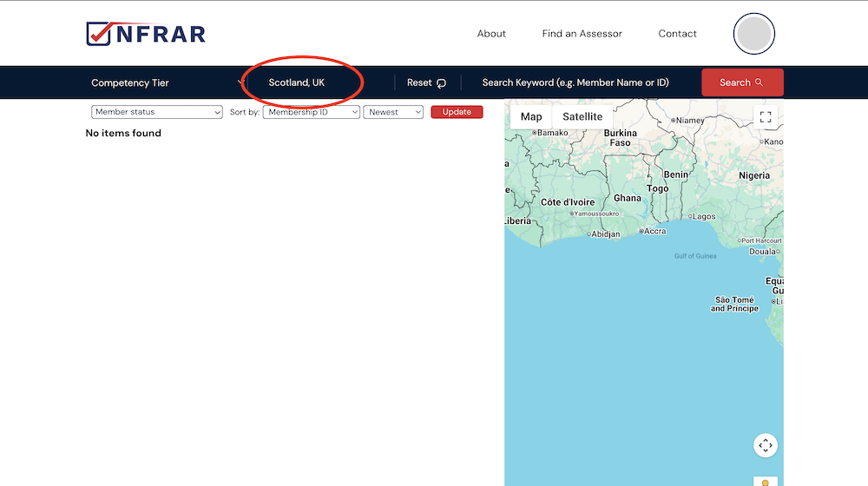Toggle fullscreen map view

(765, 117)
